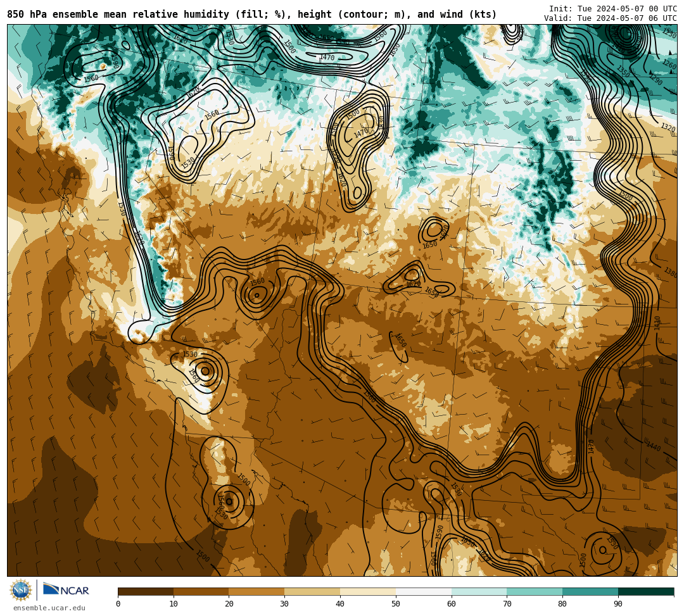Screen dimensions: 684x616
Task: Click the colorbar tick label 50
Action: point(396,604)
